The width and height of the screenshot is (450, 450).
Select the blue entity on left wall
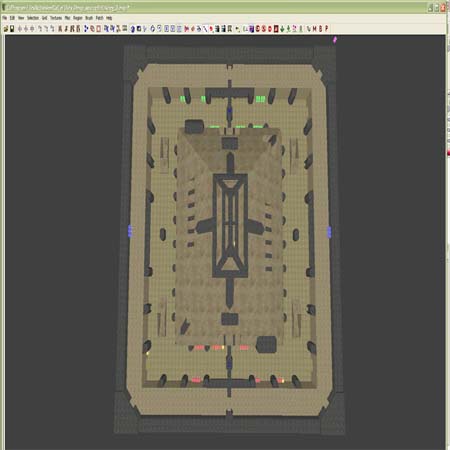pos(130,231)
